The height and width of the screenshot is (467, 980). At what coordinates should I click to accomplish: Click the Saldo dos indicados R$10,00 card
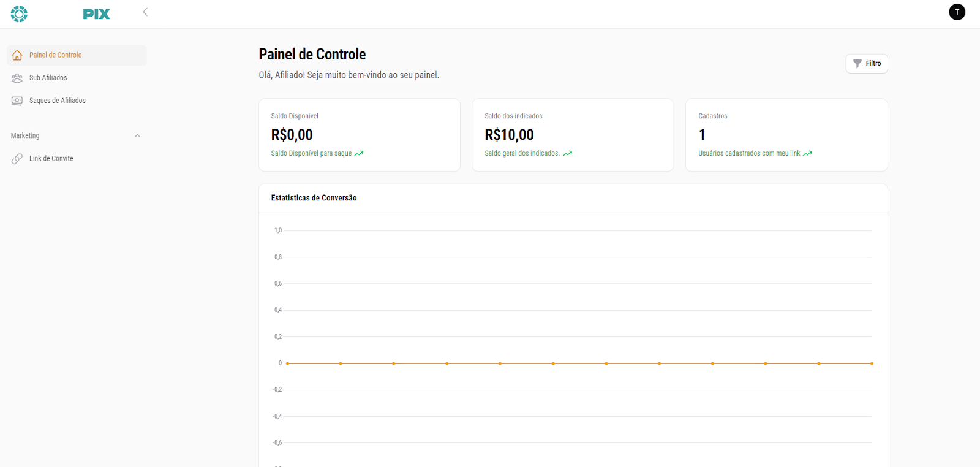(572, 135)
